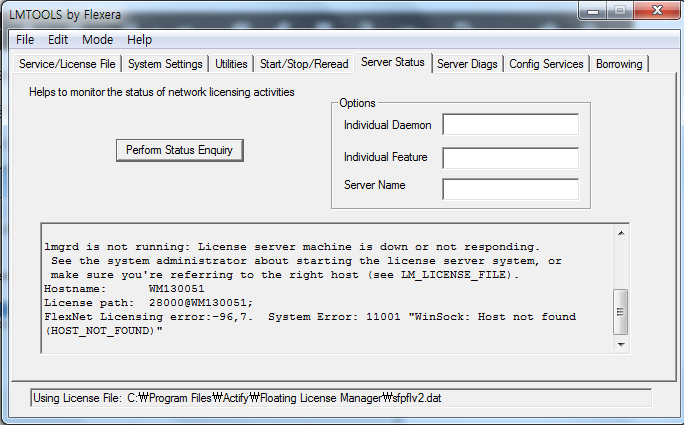Click the 'See the system administrator' line
Screen dimensions: 684x425
tap(306, 261)
